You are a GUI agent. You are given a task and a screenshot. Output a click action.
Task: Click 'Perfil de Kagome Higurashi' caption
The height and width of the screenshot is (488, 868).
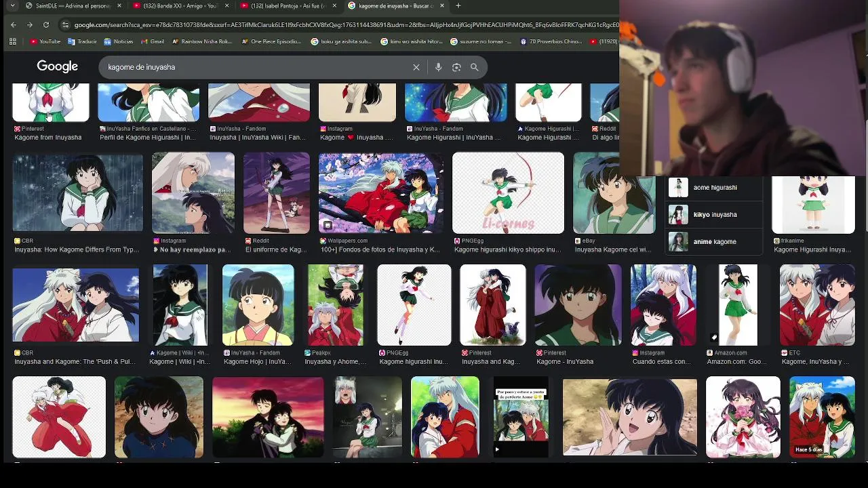[148, 138]
